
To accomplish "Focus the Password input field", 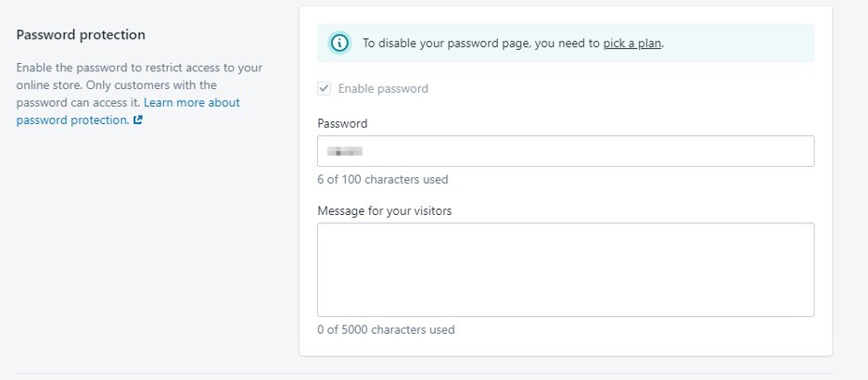I will 566,151.
